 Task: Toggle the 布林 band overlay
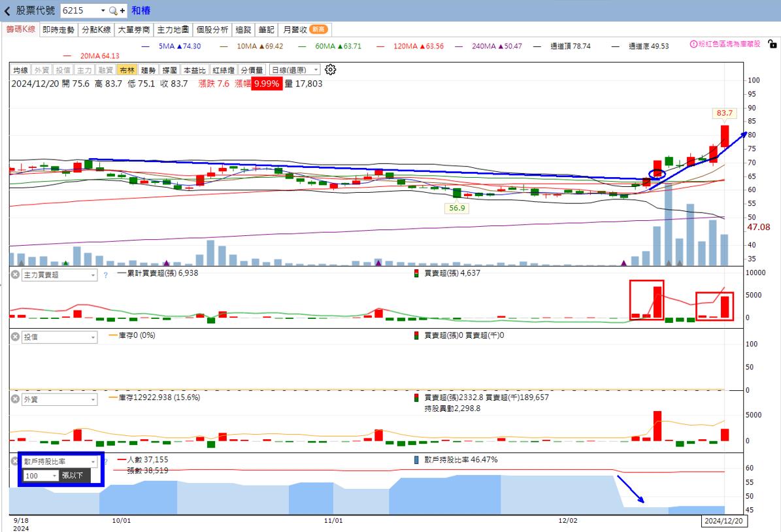click(126, 70)
